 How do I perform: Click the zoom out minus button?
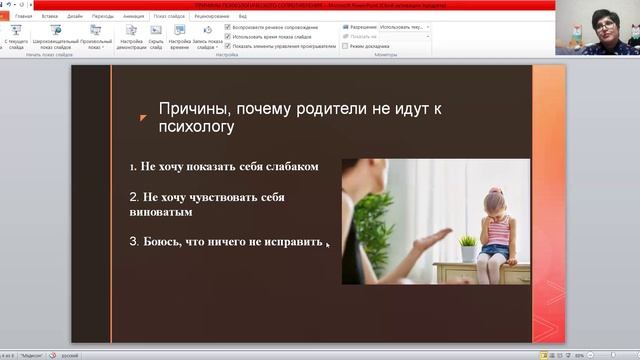[x=590, y=356]
